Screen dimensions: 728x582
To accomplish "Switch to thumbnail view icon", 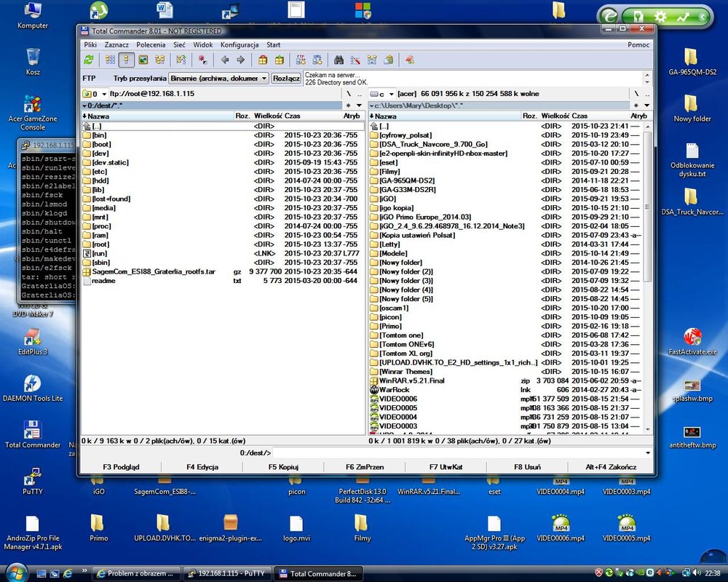I will coord(143,60).
